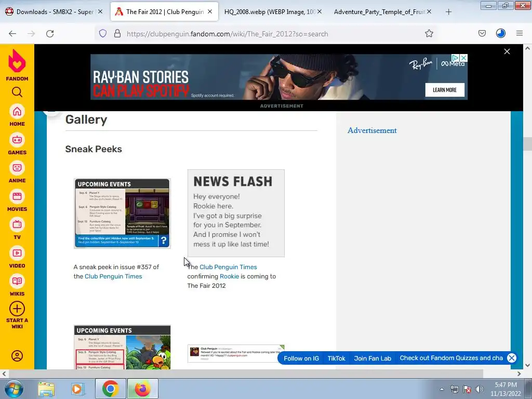Image resolution: width=532 pixels, height=399 pixels.
Task: Click the tracking protection shield icon
Action: (103, 33)
